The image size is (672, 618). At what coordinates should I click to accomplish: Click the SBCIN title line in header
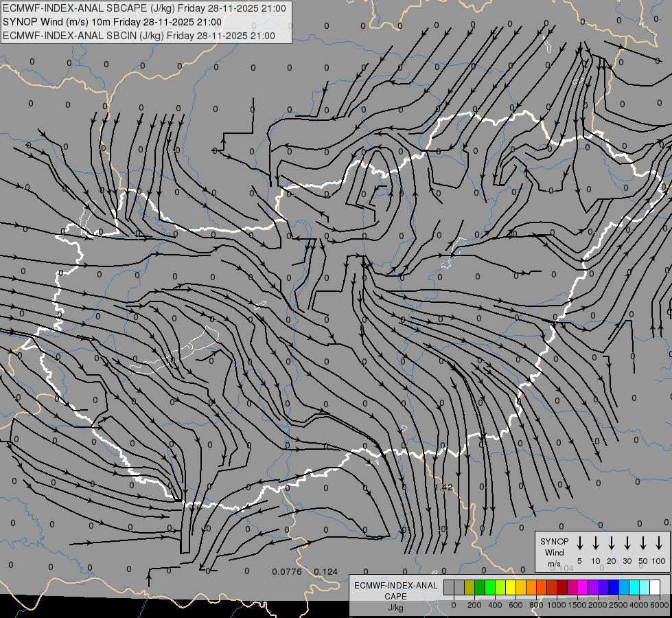point(139,36)
